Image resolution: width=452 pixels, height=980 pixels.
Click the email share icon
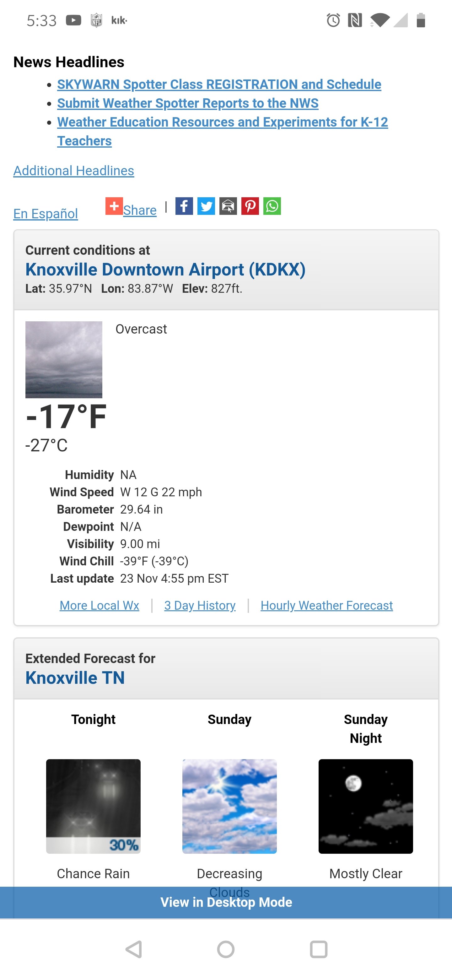click(x=228, y=206)
